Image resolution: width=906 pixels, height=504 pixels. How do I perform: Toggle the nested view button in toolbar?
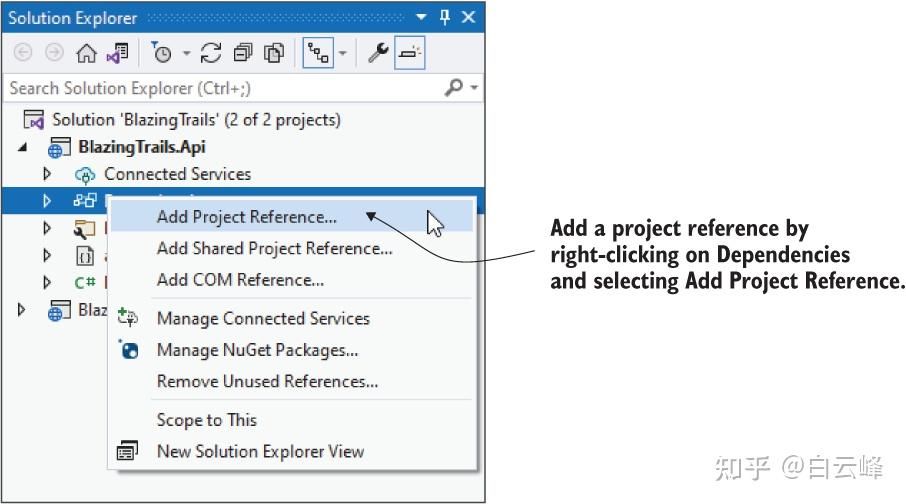[x=318, y=53]
